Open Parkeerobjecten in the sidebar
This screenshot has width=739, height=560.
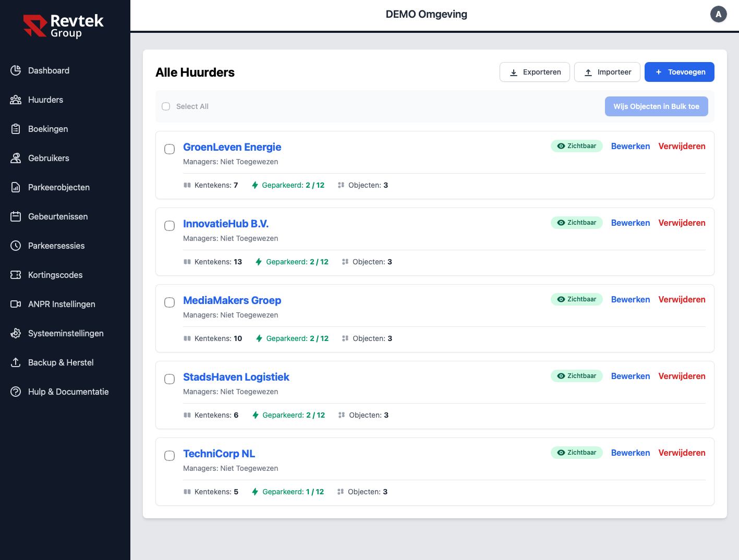coord(59,187)
